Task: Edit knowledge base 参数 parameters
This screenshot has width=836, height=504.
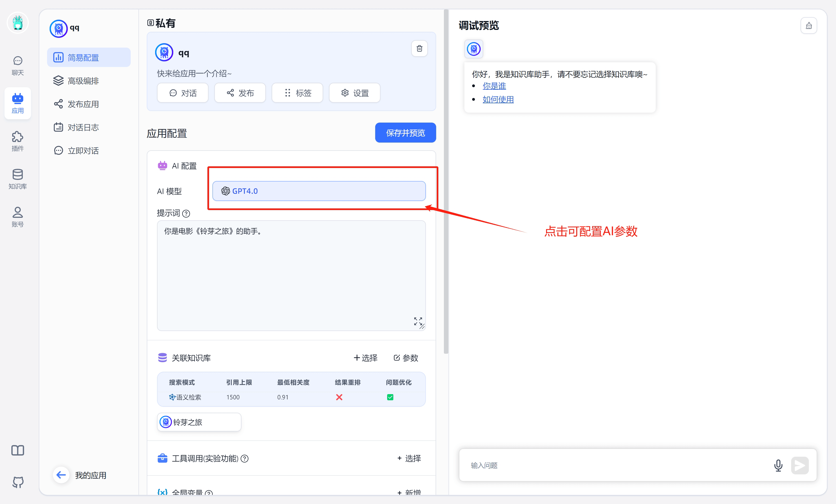Action: coord(406,358)
